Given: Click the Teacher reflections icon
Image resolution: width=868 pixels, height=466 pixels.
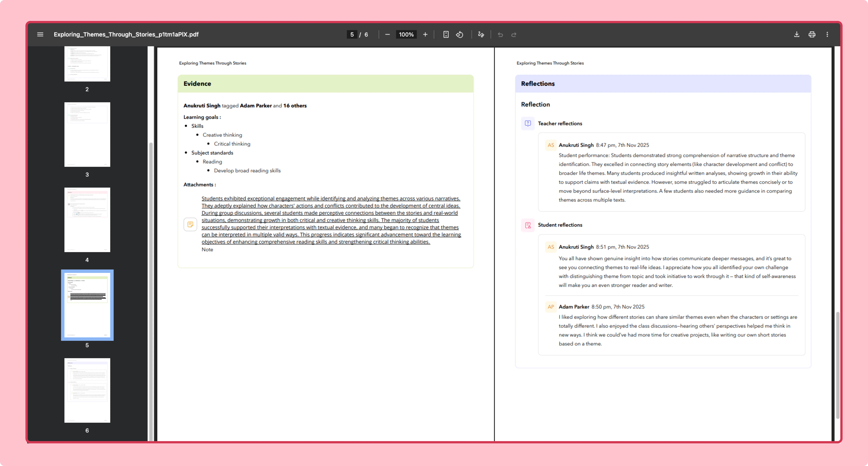Looking at the screenshot, I should coord(528,123).
